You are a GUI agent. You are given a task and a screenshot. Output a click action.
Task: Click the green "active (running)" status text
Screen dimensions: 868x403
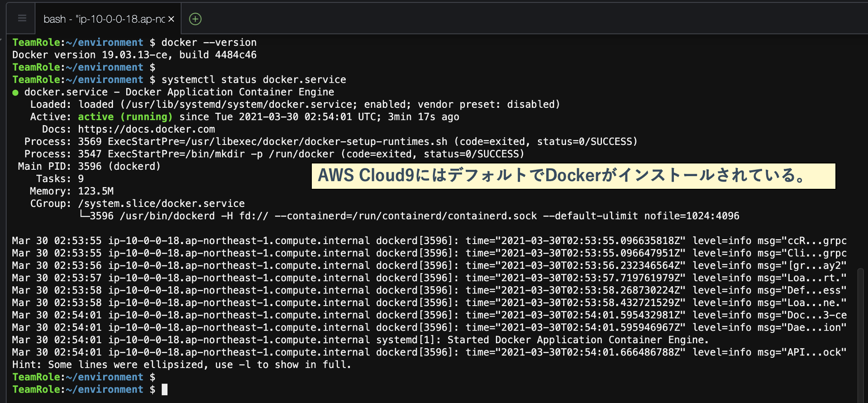click(x=125, y=117)
